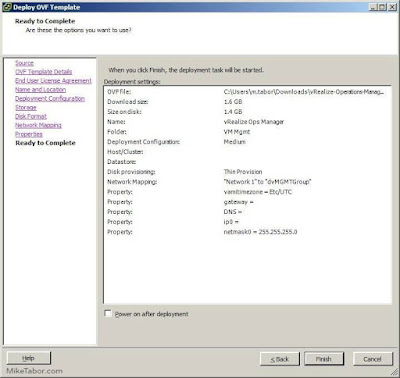The width and height of the screenshot is (400, 378).
Task: Jump to Name and Location step
Action: (40, 90)
